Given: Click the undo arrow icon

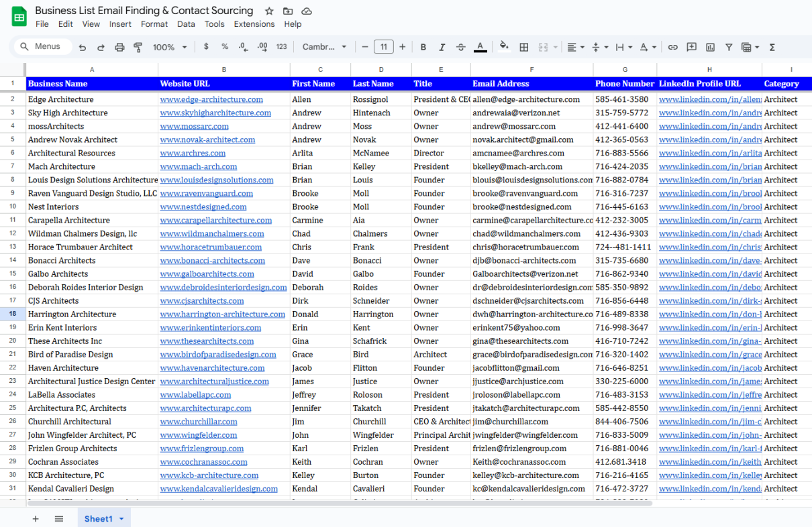Looking at the screenshot, I should coord(83,47).
